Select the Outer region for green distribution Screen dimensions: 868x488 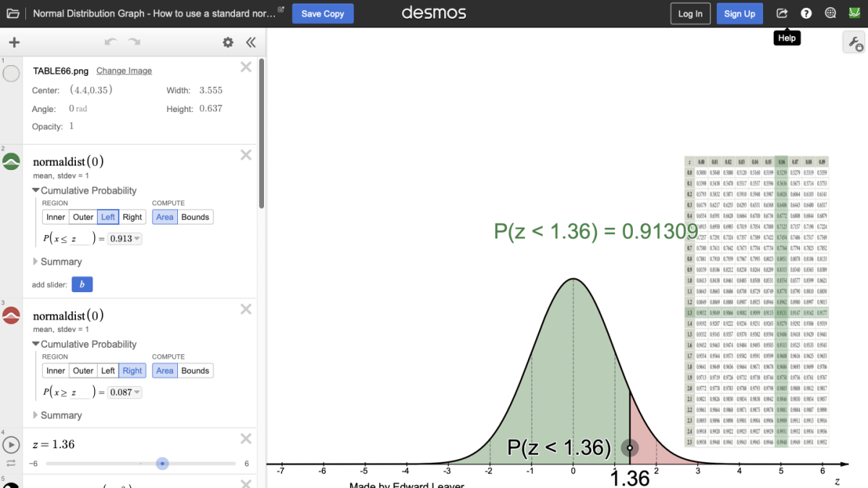point(83,217)
